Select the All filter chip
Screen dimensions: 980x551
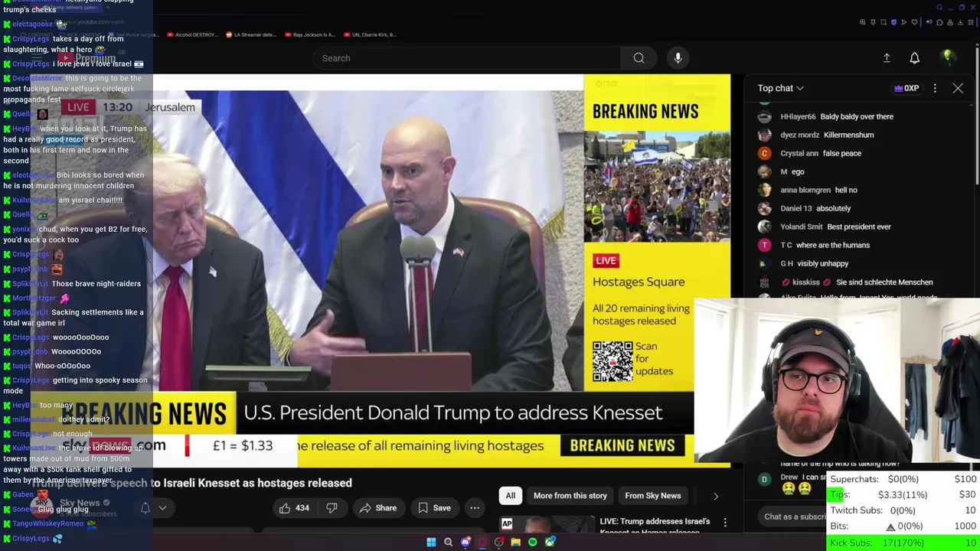pos(511,496)
